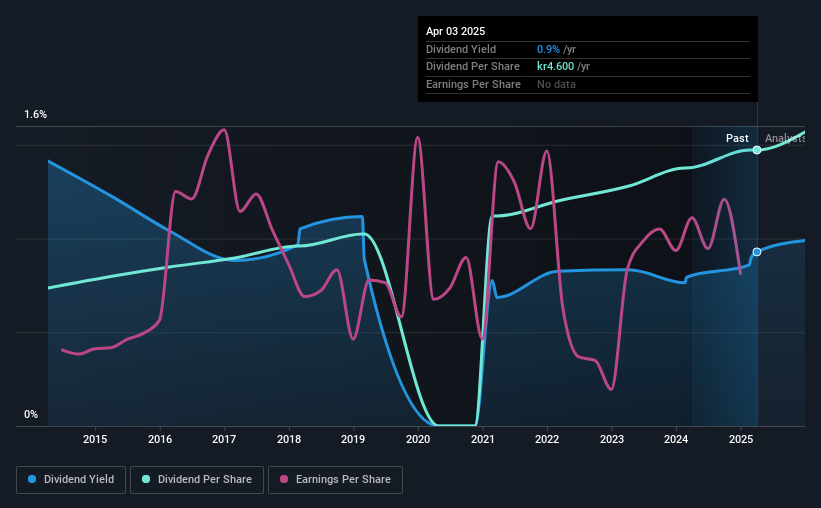The height and width of the screenshot is (508, 821).
Task: Click the 2020 x-axis label
Action: (x=418, y=439)
